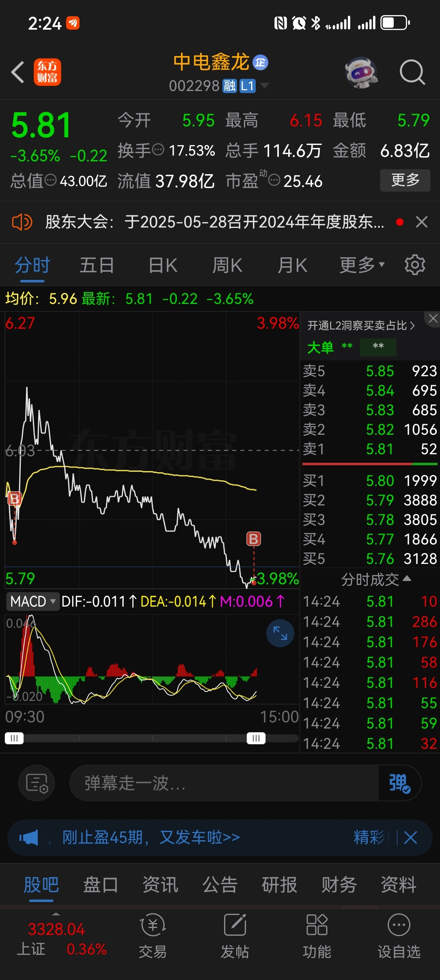This screenshot has width=440, height=980.
Task: Close the L2 promotion panel
Action: click(433, 319)
